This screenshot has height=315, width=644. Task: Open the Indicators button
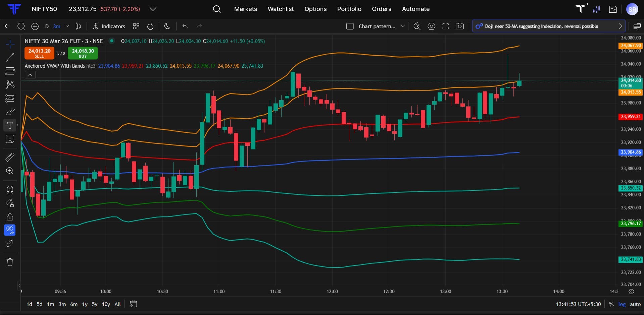pos(109,26)
